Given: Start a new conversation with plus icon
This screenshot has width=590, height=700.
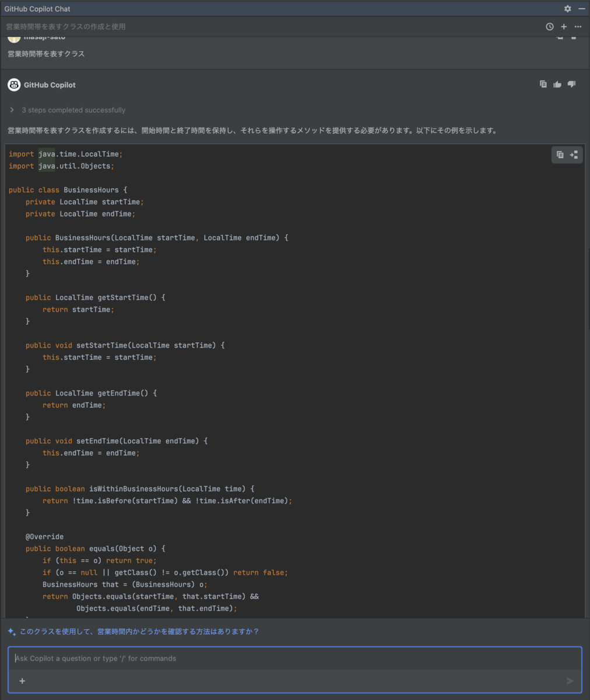Looking at the screenshot, I should click(564, 27).
